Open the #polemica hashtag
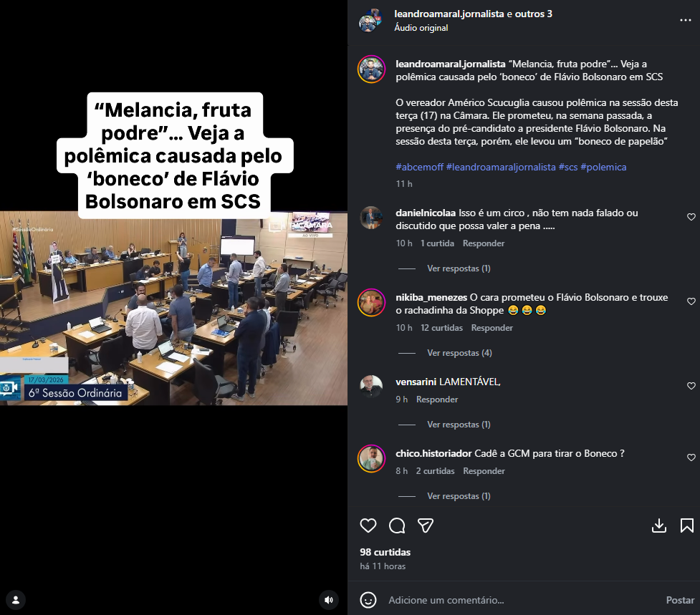Screen dimensions: 700x615 (603, 168)
